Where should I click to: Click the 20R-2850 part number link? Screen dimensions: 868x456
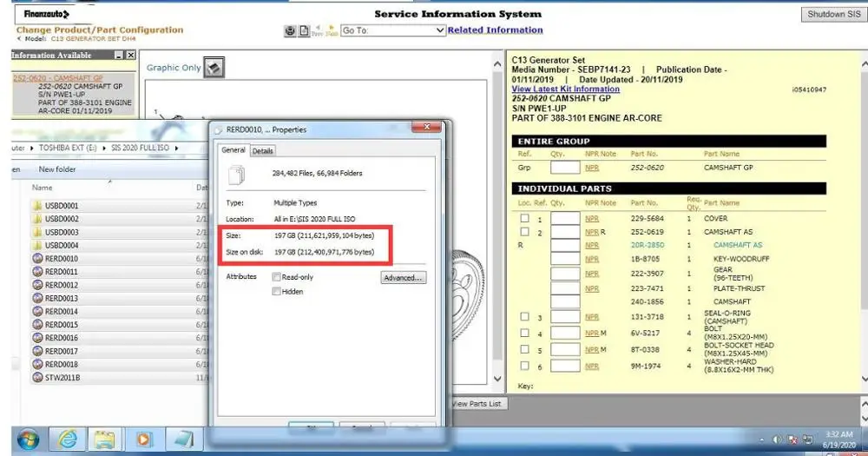pos(647,245)
